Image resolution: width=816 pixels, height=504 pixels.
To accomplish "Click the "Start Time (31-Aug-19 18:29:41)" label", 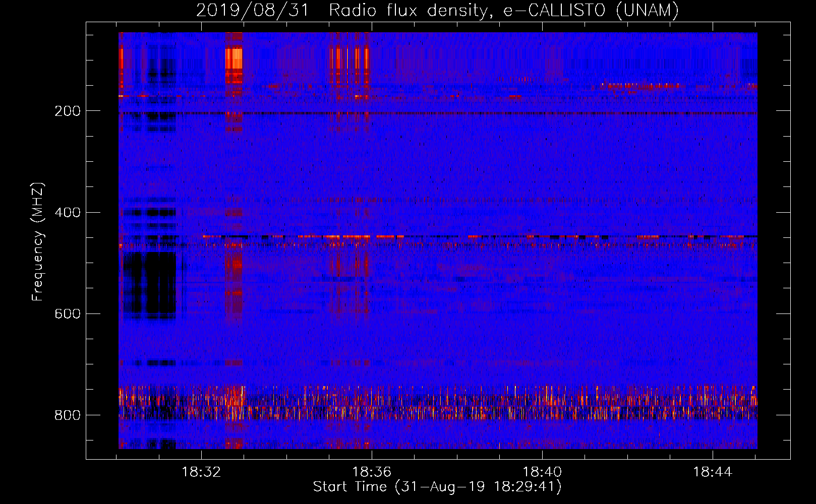I will click(x=437, y=487).
